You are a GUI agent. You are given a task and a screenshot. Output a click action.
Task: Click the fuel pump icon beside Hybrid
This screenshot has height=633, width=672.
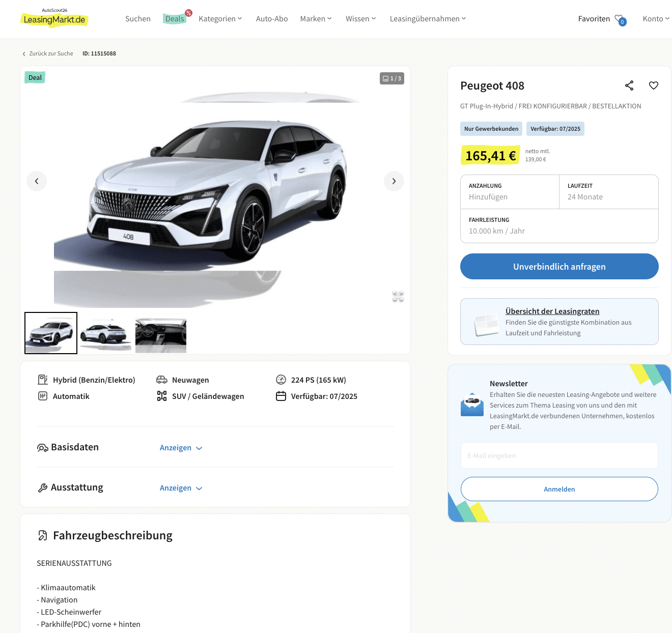tap(43, 380)
